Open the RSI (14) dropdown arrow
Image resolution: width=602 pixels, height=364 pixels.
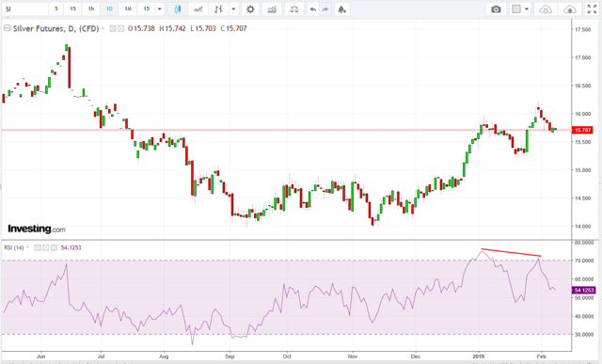click(27, 247)
